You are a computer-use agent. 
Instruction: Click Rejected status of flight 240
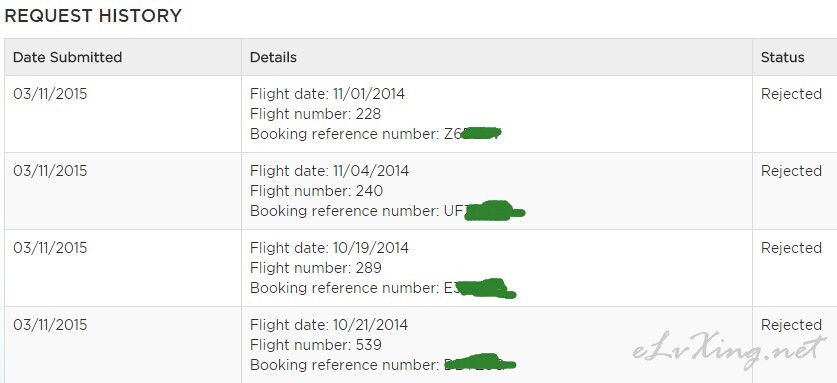pos(791,171)
